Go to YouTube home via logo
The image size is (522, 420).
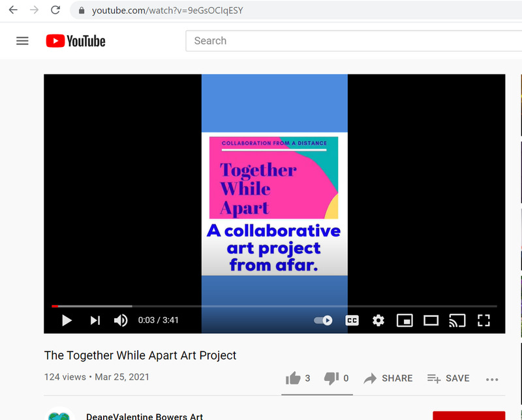click(76, 40)
